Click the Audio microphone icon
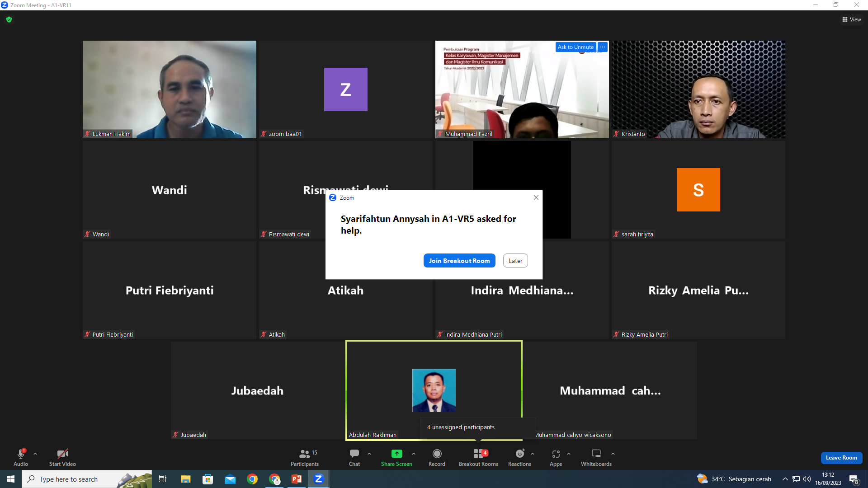Image resolution: width=868 pixels, height=488 pixels. tap(21, 454)
